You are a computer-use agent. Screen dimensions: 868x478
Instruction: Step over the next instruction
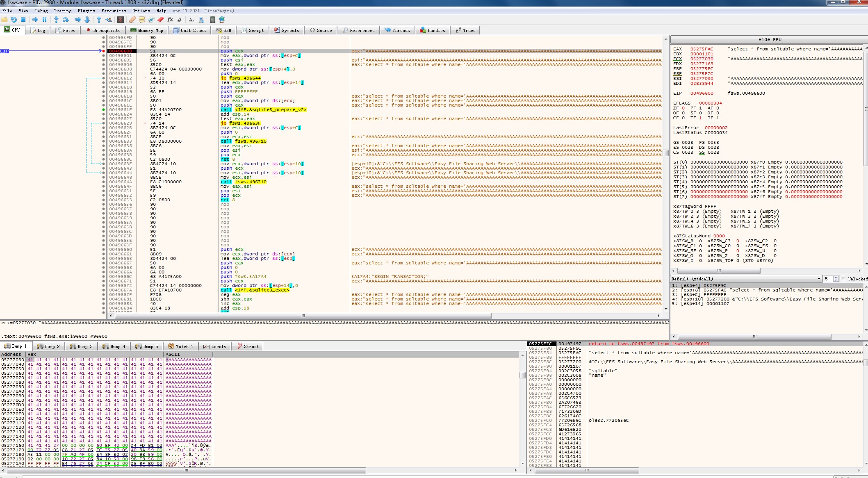(x=66, y=20)
